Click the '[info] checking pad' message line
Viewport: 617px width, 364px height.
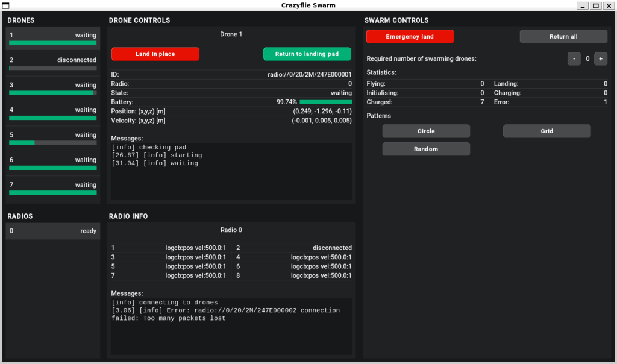(149, 148)
